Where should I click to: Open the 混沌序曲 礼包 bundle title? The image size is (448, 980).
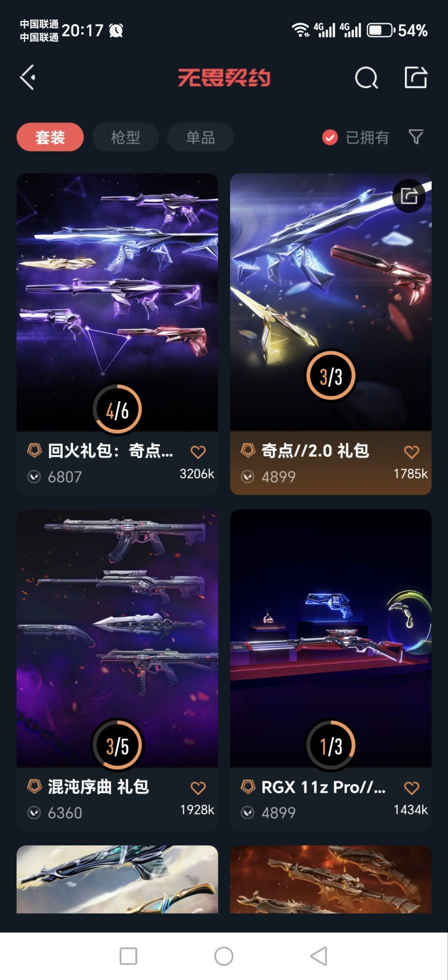tap(98, 787)
